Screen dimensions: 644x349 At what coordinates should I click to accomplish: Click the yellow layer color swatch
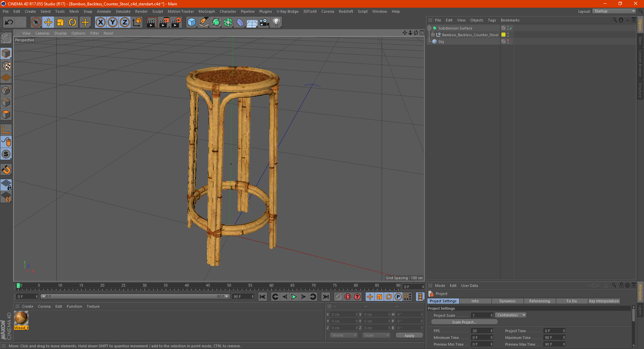[x=503, y=35]
